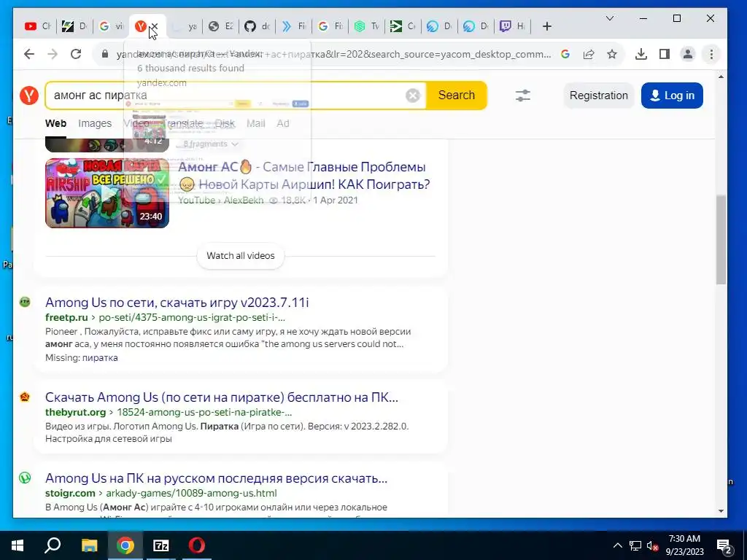
Task: Select the Web search tab
Action: tap(55, 123)
